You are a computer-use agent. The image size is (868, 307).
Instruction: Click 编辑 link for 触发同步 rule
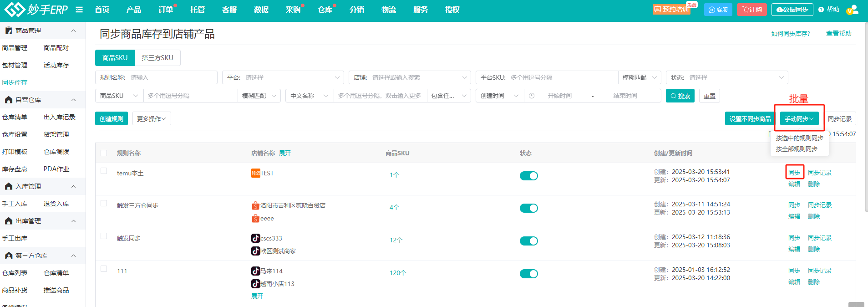click(x=794, y=249)
